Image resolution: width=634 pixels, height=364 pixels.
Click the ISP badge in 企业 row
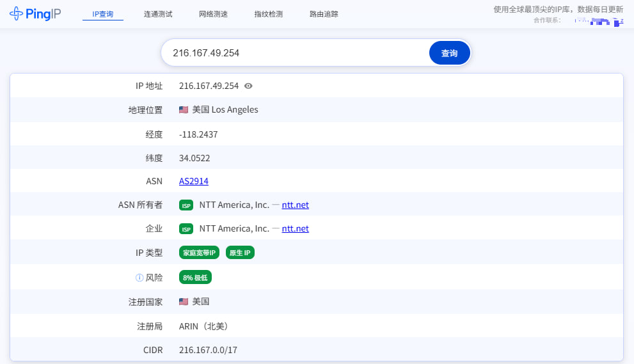pos(186,229)
